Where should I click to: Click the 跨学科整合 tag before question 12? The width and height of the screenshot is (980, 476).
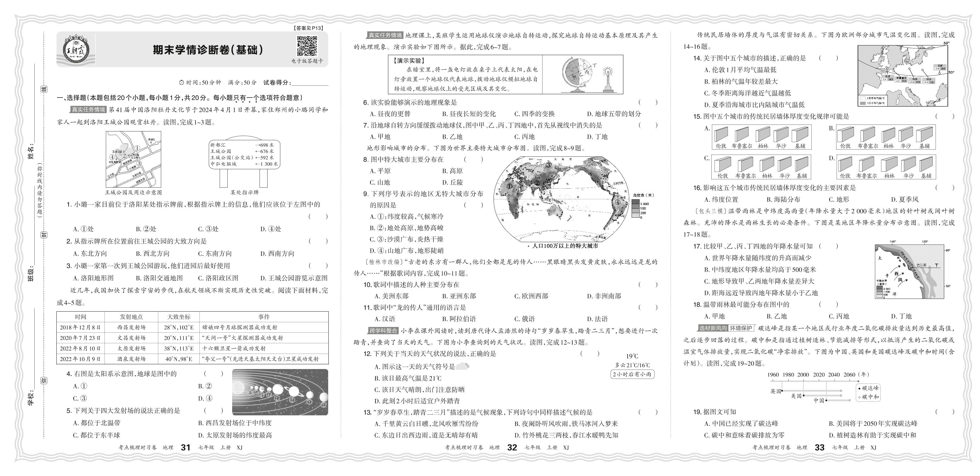(x=383, y=330)
